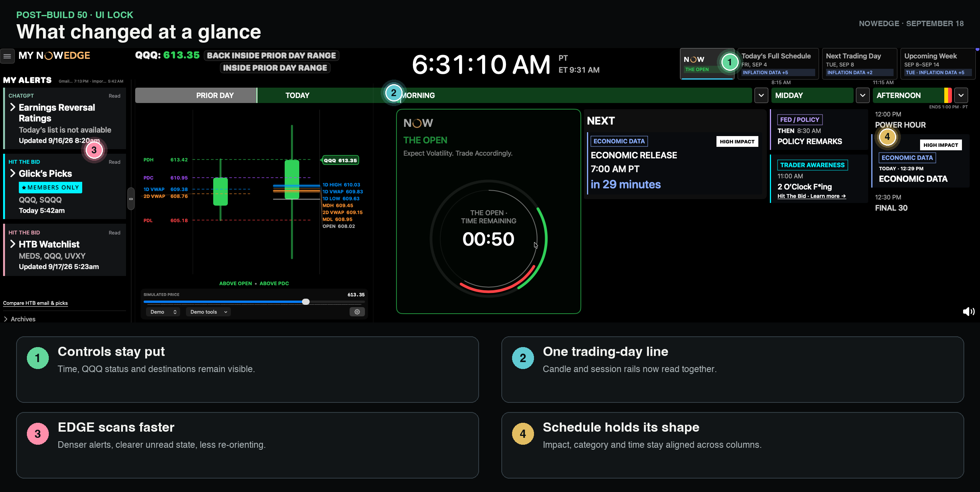Follow Hit The Bid Learn more link

[811, 196]
